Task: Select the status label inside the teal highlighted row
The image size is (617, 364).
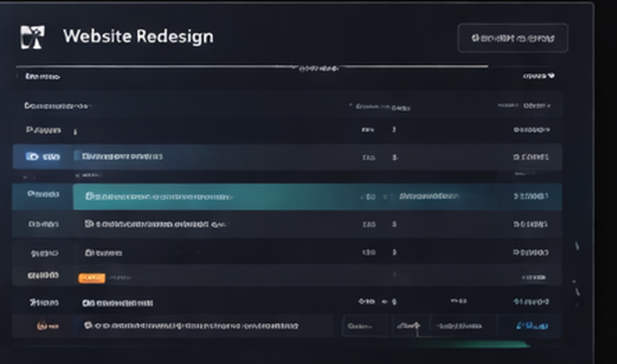Action: point(429,196)
